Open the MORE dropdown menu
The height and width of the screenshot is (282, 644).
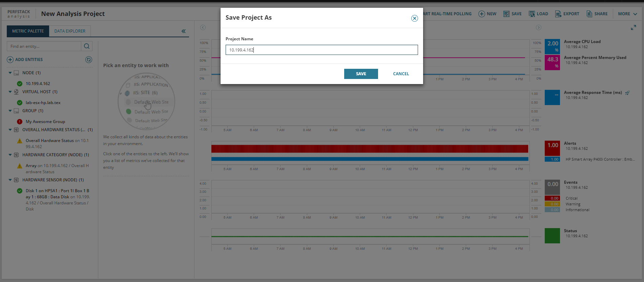[627, 14]
